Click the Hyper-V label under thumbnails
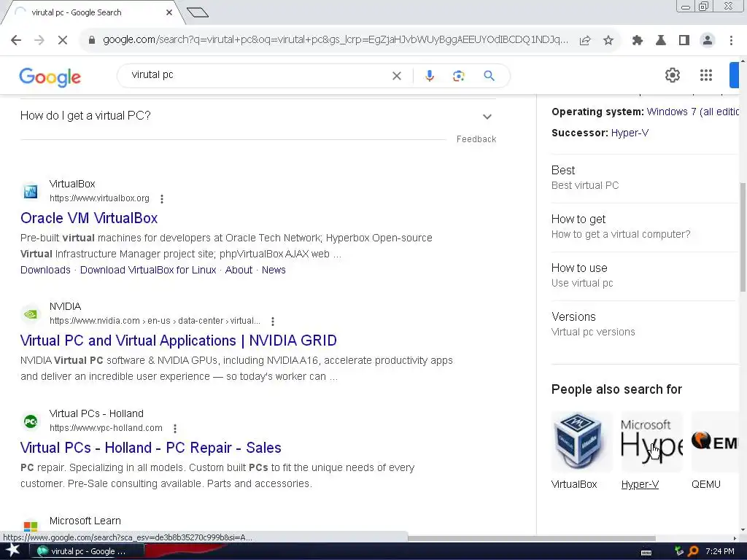Screen dimensions: 747x560 pos(640,484)
